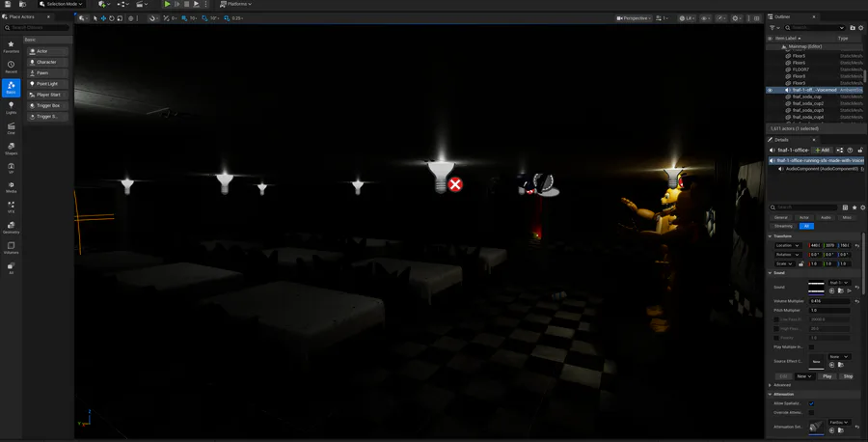Viewport: 868px width, 442px height.
Task: Toggle the Allow Spatialization checkbox
Action: click(811, 403)
